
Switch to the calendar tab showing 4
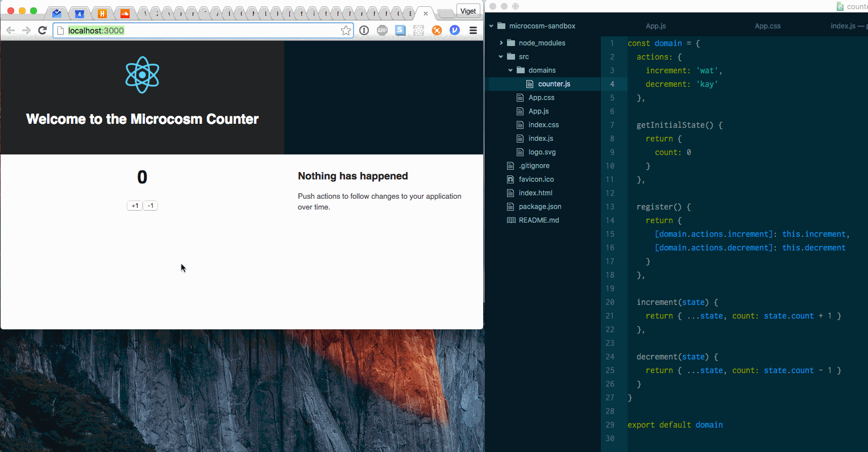80,13
